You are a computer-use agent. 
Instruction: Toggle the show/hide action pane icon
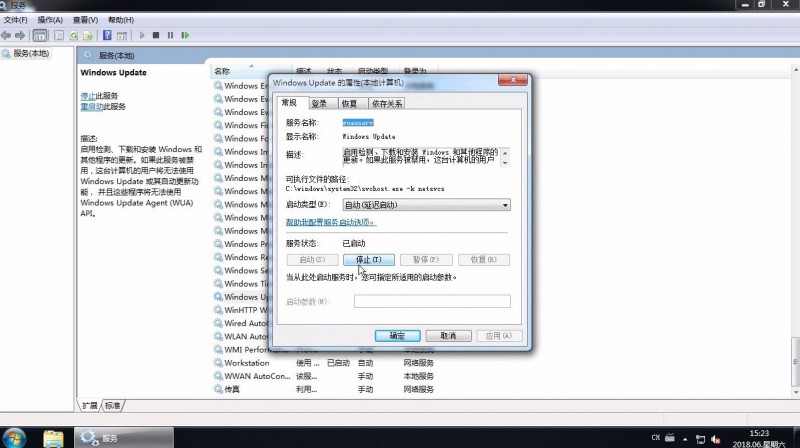pyautogui.click(x=122, y=35)
